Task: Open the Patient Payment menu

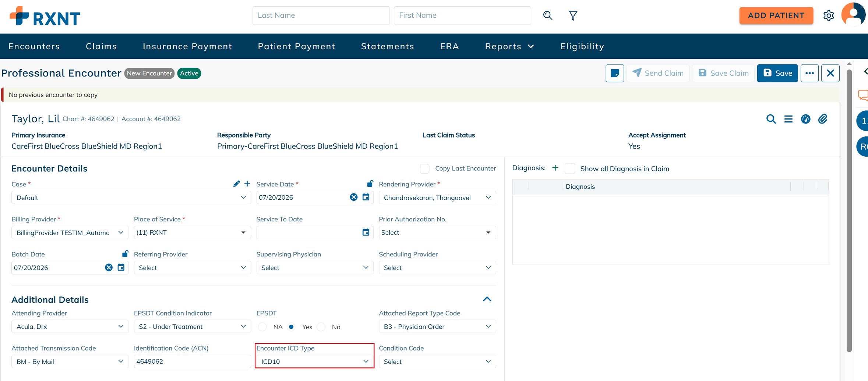Action: (297, 46)
